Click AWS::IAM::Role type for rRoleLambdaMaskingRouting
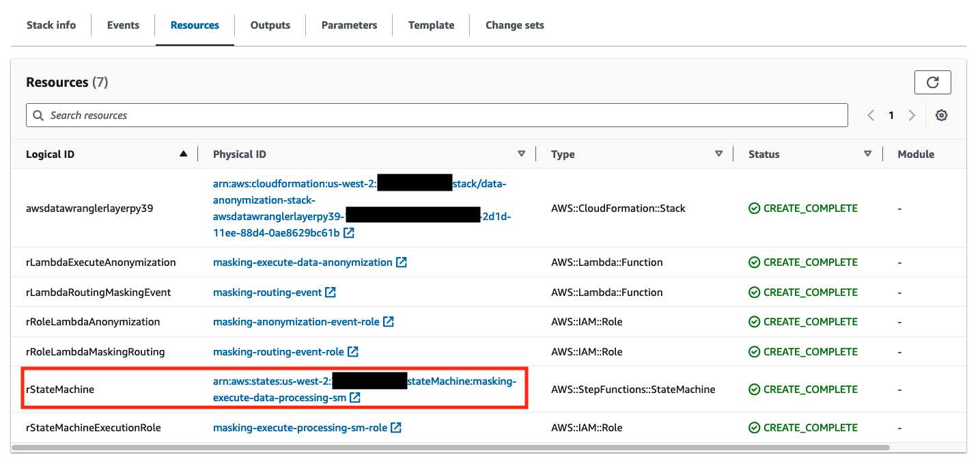Image resolution: width=980 pixels, height=475 pixels. click(x=587, y=352)
